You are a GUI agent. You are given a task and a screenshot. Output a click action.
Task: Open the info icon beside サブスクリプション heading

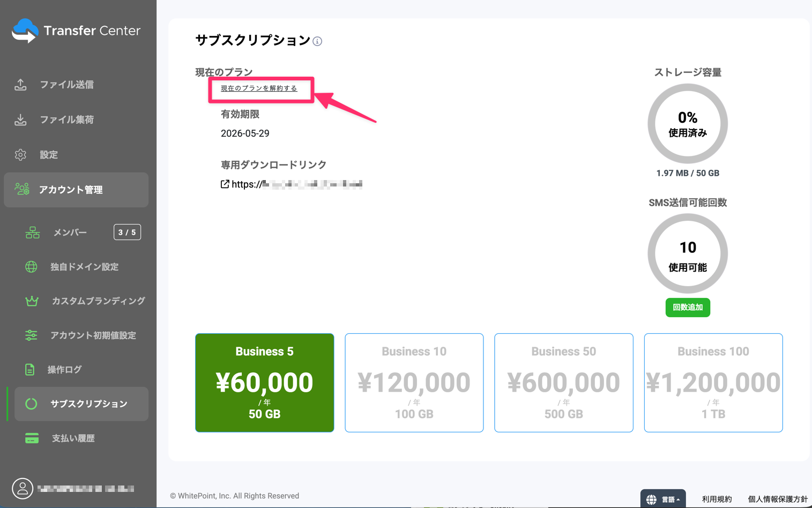(317, 41)
